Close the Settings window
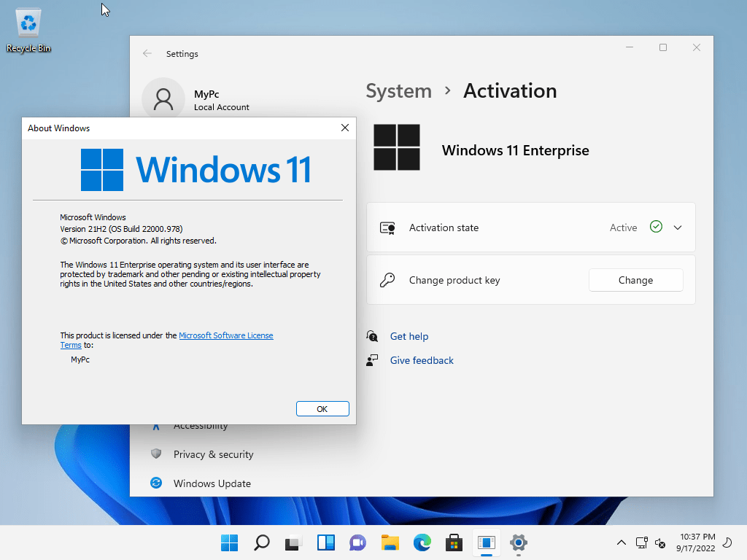Screen dimensions: 747x560 click(x=697, y=47)
